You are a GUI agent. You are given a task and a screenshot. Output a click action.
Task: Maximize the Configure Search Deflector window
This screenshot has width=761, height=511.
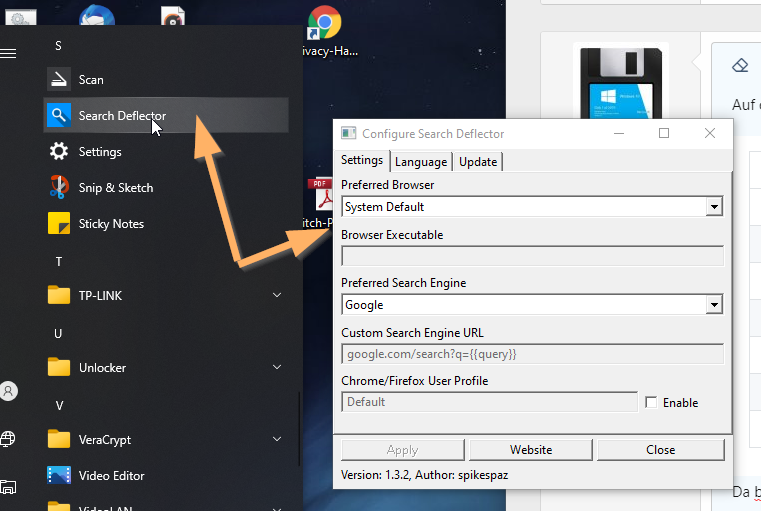click(x=664, y=133)
